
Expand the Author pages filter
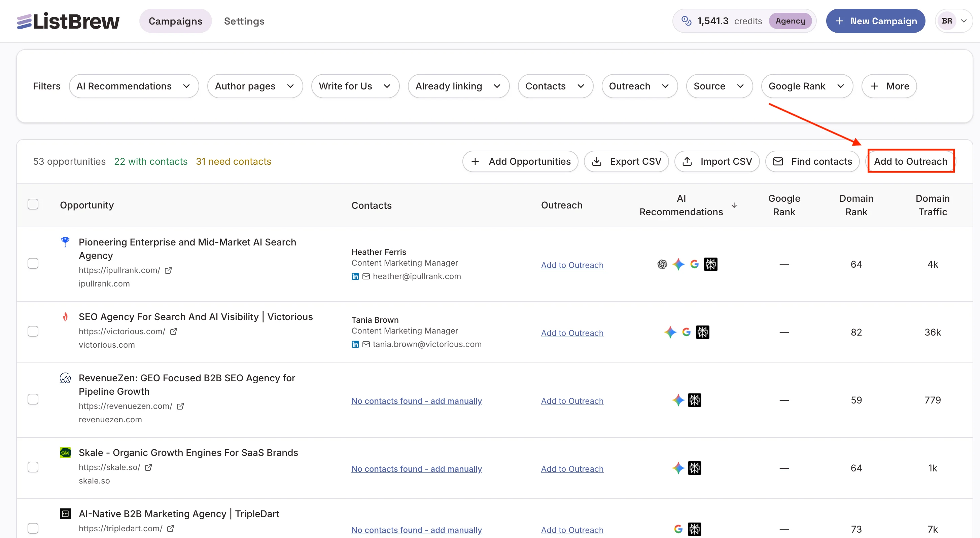pyautogui.click(x=255, y=86)
